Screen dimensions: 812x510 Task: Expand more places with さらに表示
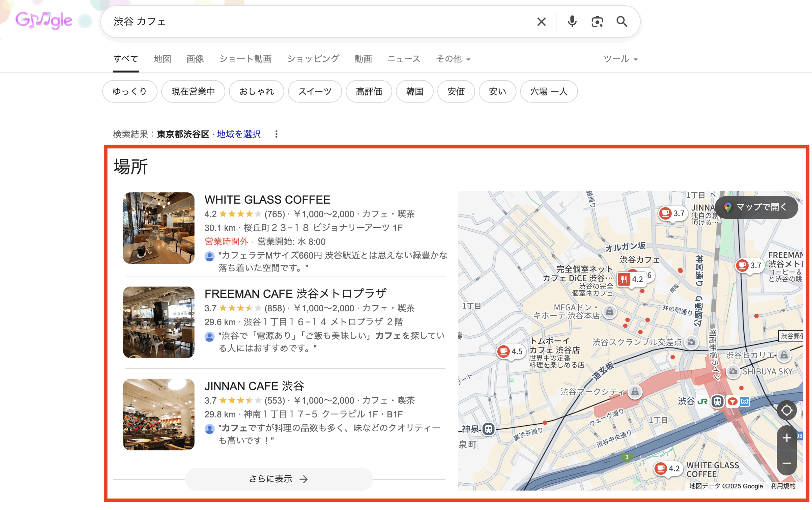(x=279, y=479)
